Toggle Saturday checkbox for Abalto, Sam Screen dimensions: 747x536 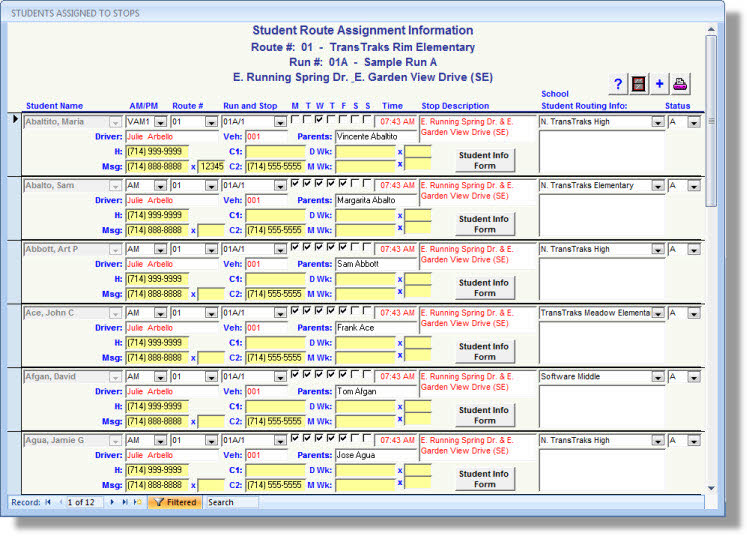355,184
